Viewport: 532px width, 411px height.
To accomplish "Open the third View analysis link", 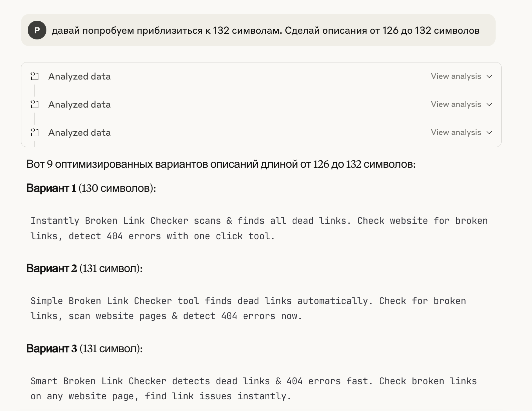I will 456,133.
